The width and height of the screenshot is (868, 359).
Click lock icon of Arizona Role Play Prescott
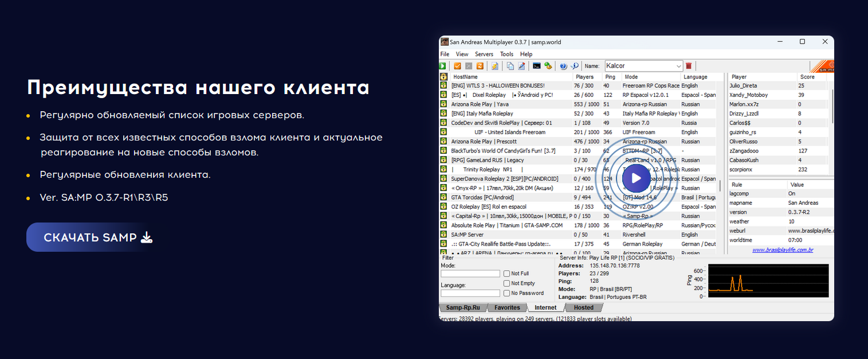click(443, 141)
